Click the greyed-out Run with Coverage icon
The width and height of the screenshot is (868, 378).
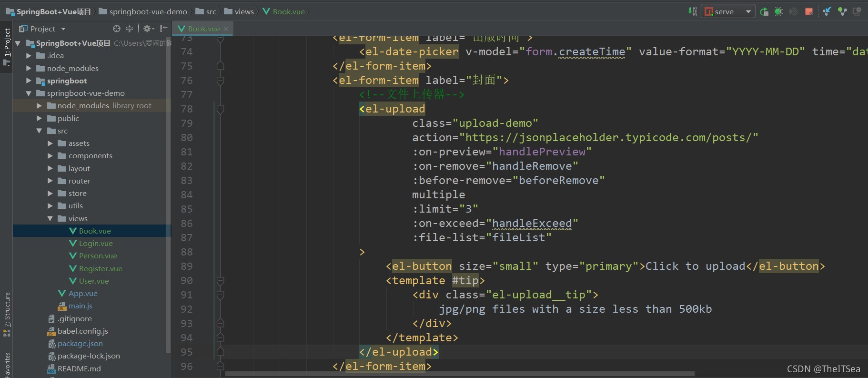click(x=794, y=11)
